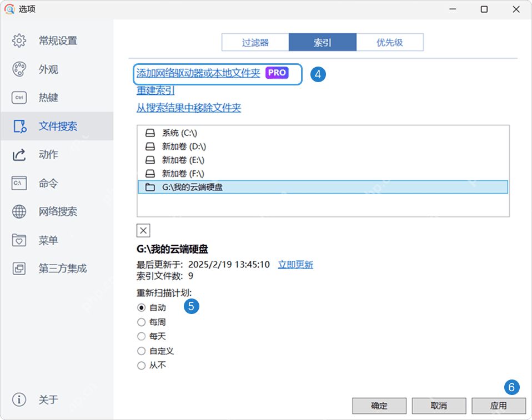The image size is (532, 420).
Task: Switch to the 索引 tab
Action: click(322, 42)
